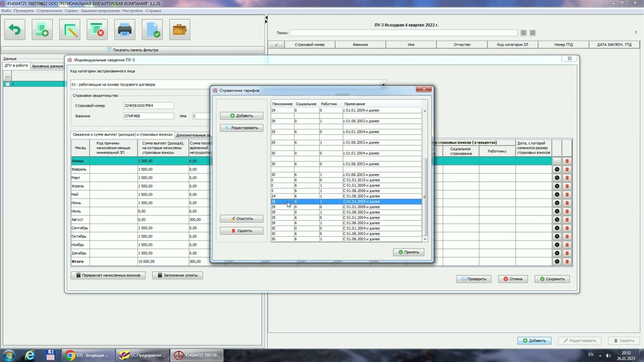The height and width of the screenshot is (362, 644).
Task: Click the panel splitter arrows icon
Action: pos(266,20)
